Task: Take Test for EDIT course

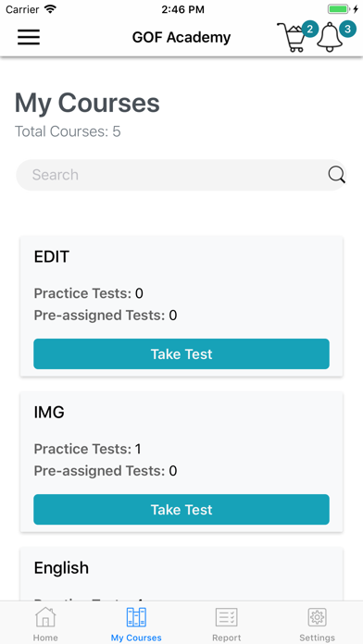Action: click(181, 354)
